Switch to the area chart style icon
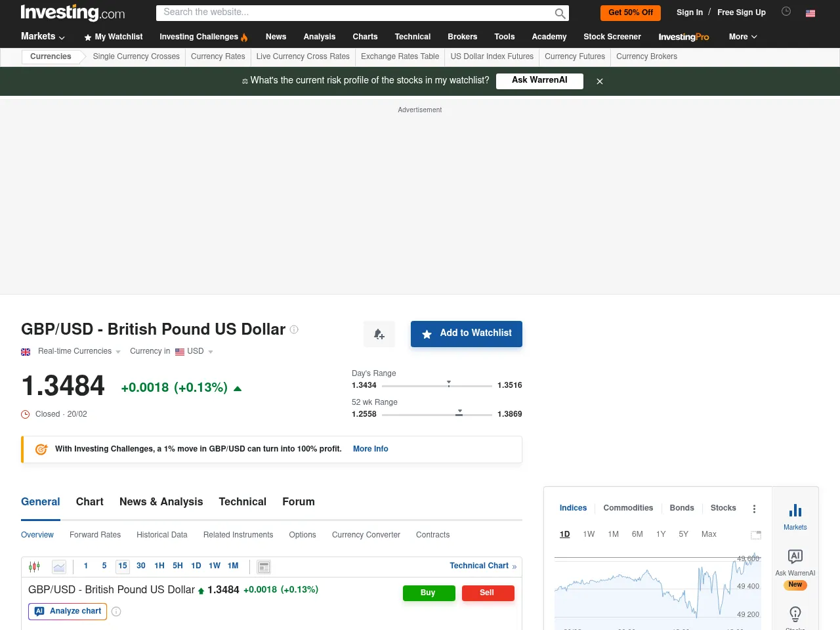This screenshot has height=630, width=840. (x=58, y=566)
